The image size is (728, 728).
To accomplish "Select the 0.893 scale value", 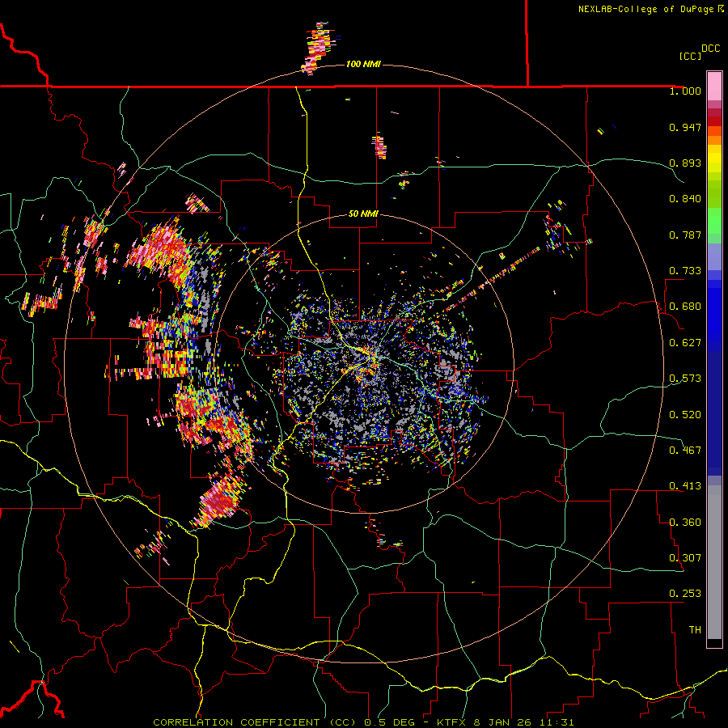I will tap(685, 163).
